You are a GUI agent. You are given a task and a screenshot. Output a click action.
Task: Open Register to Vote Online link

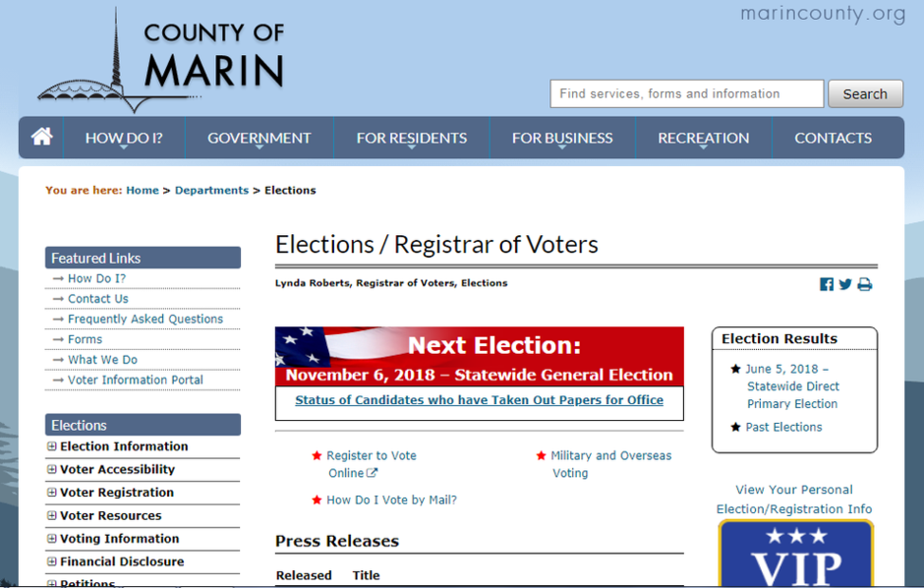(x=371, y=464)
